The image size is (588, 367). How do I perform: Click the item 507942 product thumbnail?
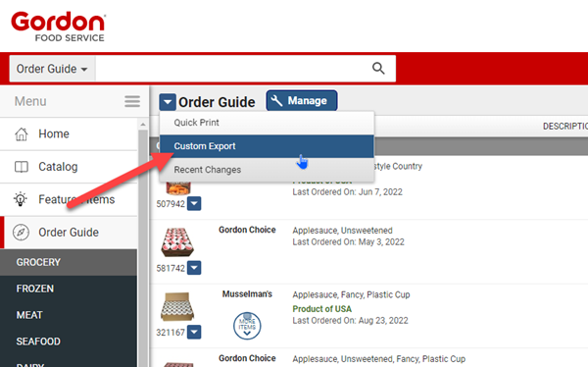pos(178,188)
